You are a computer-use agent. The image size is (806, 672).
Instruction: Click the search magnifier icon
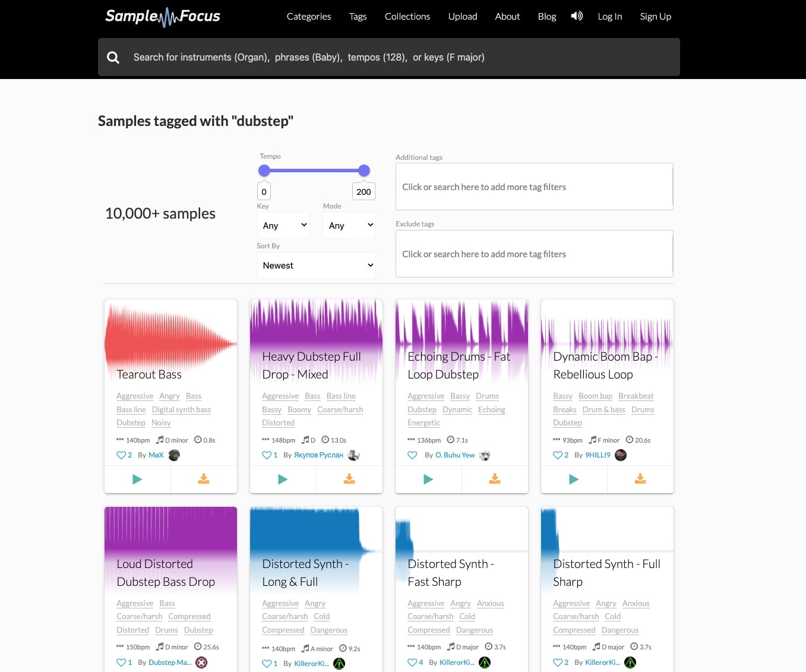tap(113, 57)
